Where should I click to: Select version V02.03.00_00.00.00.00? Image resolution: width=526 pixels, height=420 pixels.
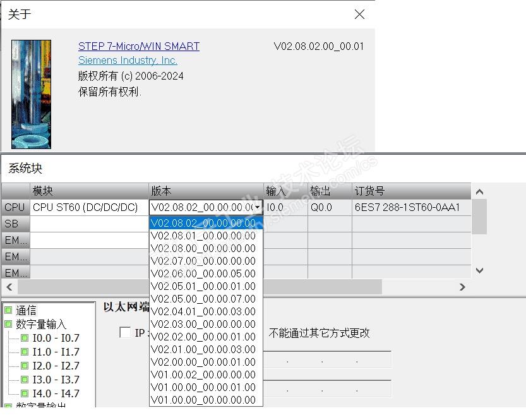point(206,324)
